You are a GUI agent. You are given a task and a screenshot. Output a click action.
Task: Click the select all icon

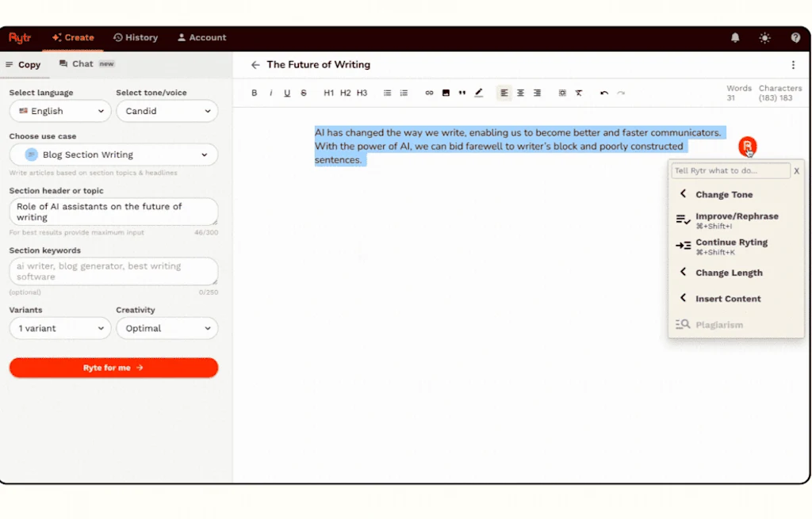pyautogui.click(x=562, y=93)
